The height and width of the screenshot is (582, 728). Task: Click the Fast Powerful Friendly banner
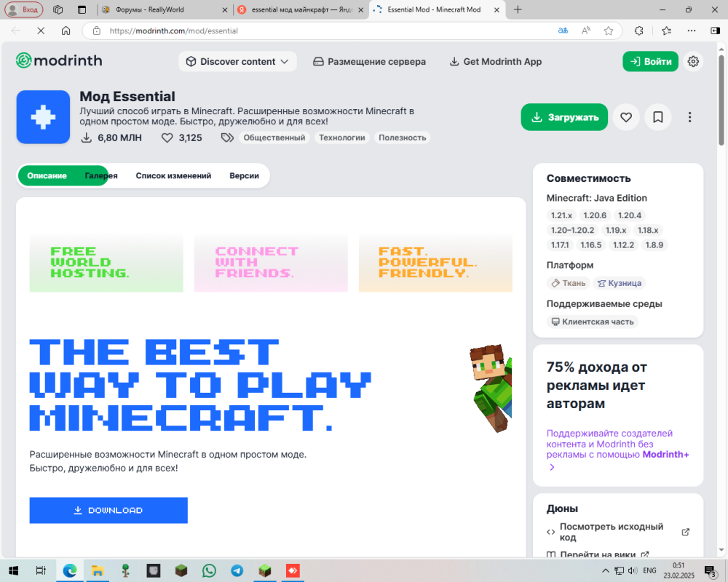tap(435, 263)
